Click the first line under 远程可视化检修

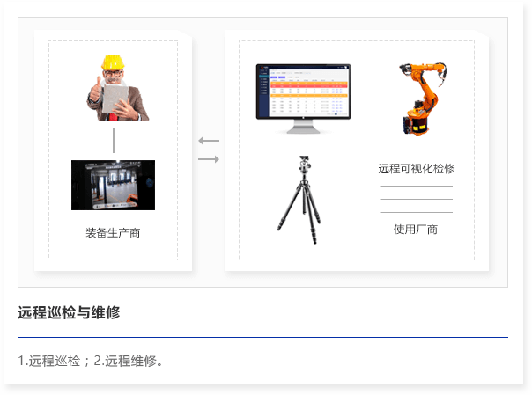[x=416, y=187]
